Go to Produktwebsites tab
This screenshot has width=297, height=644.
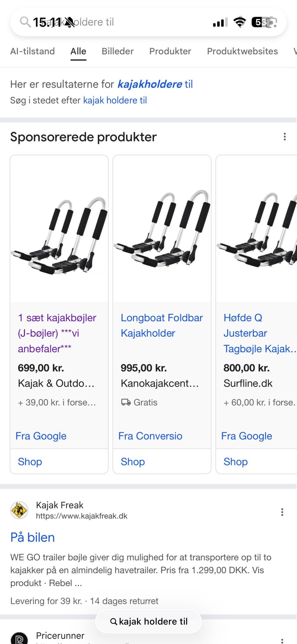tap(242, 51)
